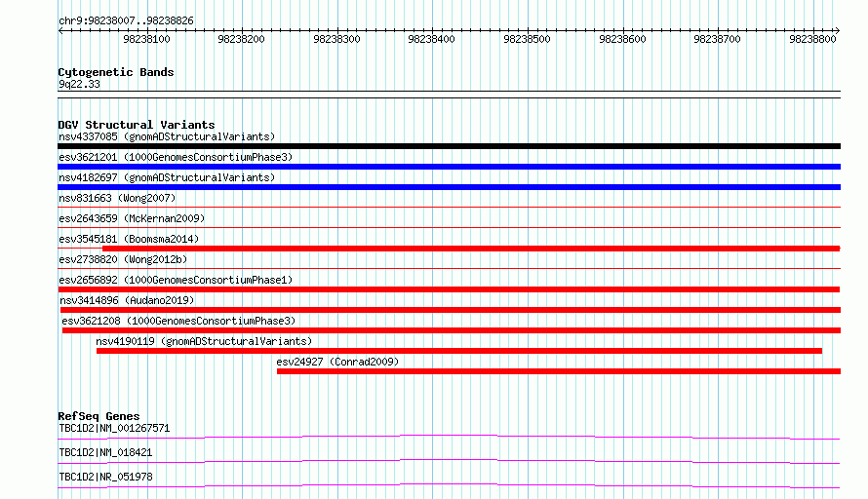Click the red esv3621208 variant bar
This screenshot has height=499, width=868.
click(452, 330)
